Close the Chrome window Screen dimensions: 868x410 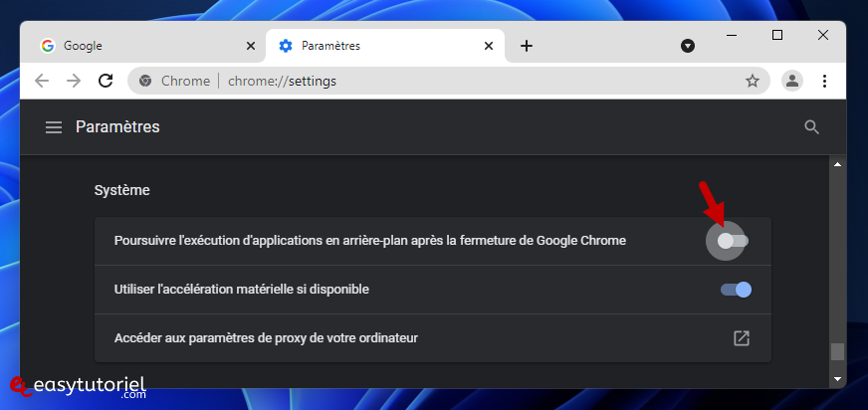coord(822,36)
